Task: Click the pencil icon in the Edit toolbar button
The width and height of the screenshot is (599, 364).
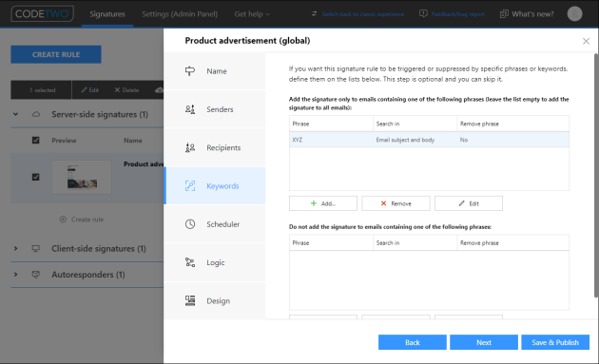Action: pyautogui.click(x=84, y=90)
